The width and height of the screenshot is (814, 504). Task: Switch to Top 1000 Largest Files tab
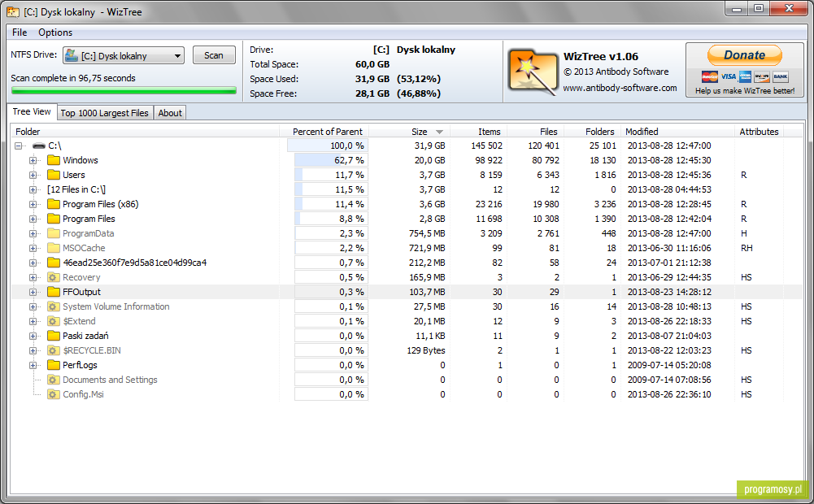(104, 113)
